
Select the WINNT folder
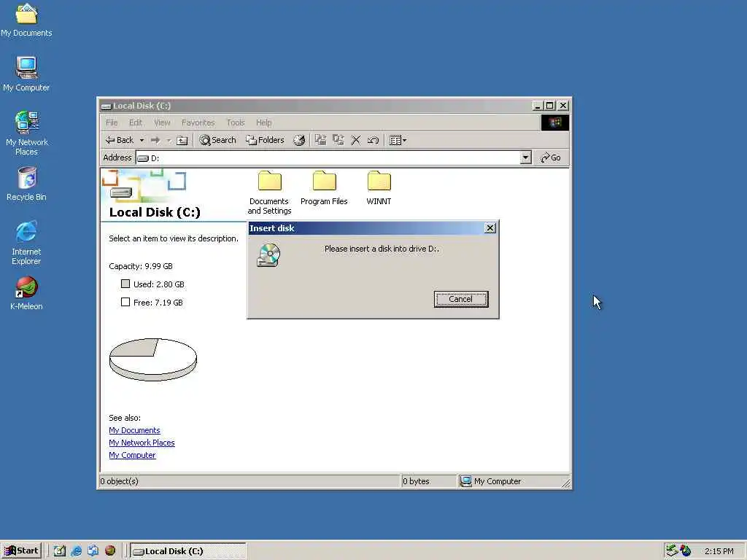[379, 188]
